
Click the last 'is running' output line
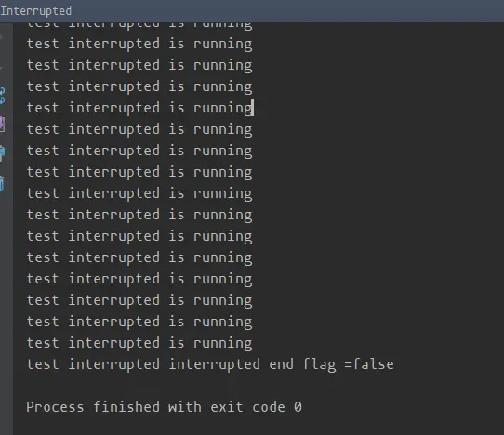click(139, 343)
